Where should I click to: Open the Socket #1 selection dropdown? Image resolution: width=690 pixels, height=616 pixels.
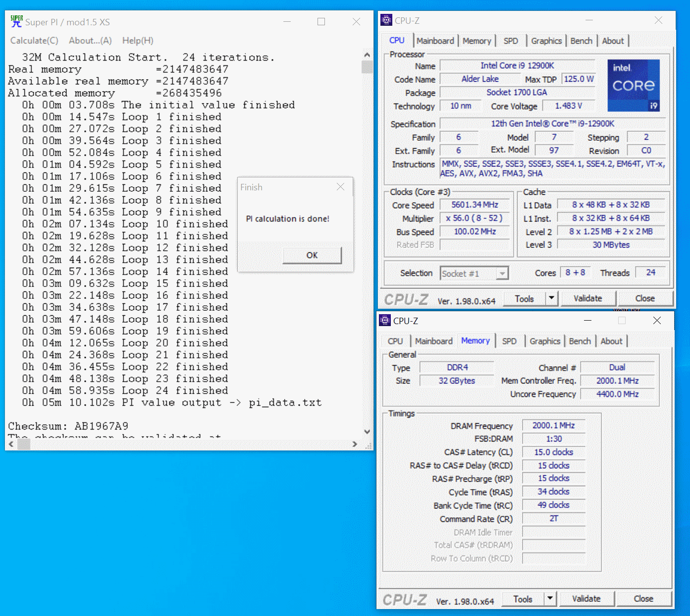tap(502, 274)
